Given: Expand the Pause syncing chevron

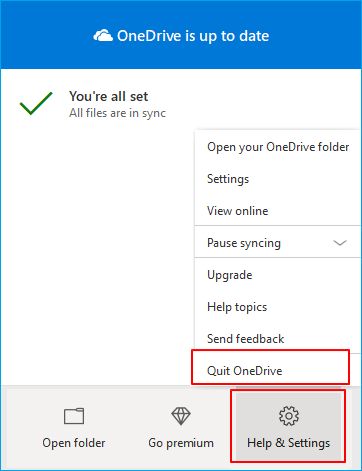Looking at the screenshot, I should [340, 243].
